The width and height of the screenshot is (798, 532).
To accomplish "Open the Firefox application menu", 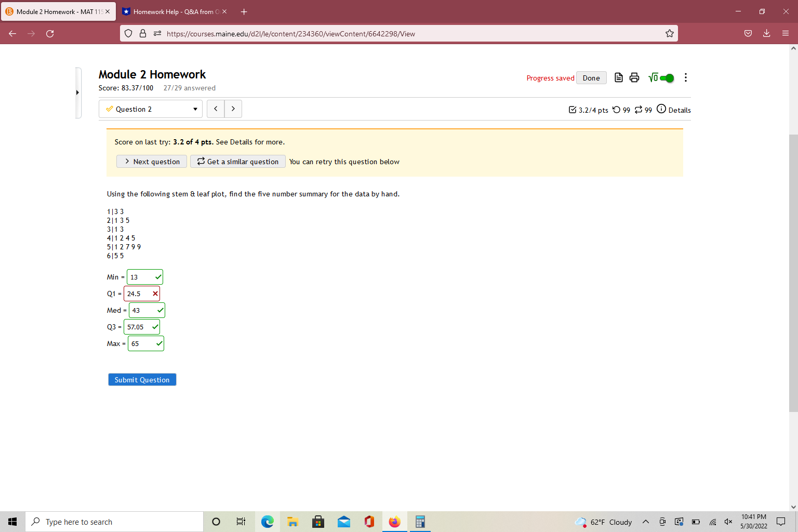I will tap(785, 33).
